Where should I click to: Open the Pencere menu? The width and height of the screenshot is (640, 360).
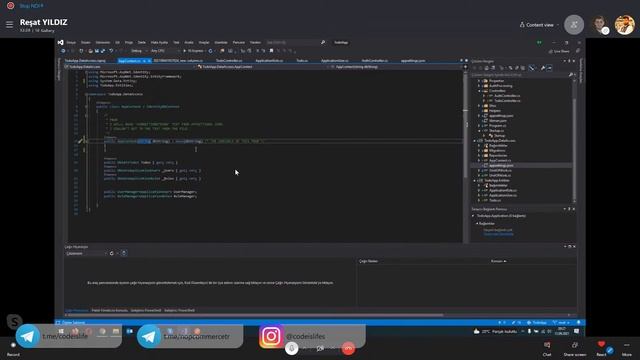[x=239, y=42]
